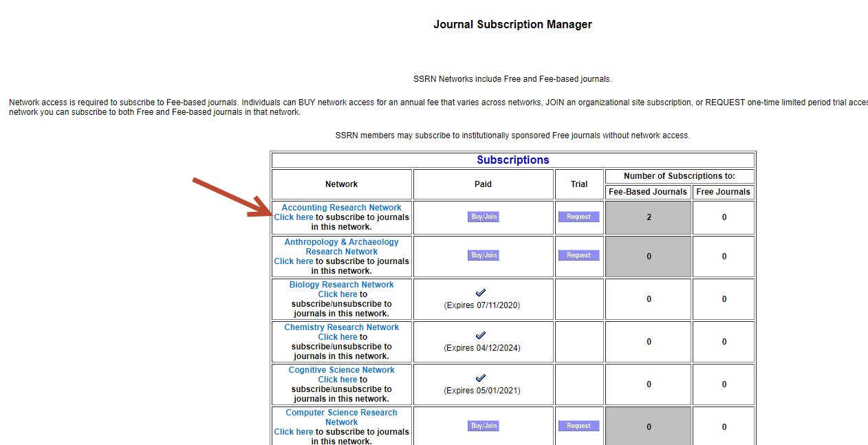The image size is (868, 445).
Task: Open Anthropology & Archaeology Research Network link
Action: click(341, 246)
